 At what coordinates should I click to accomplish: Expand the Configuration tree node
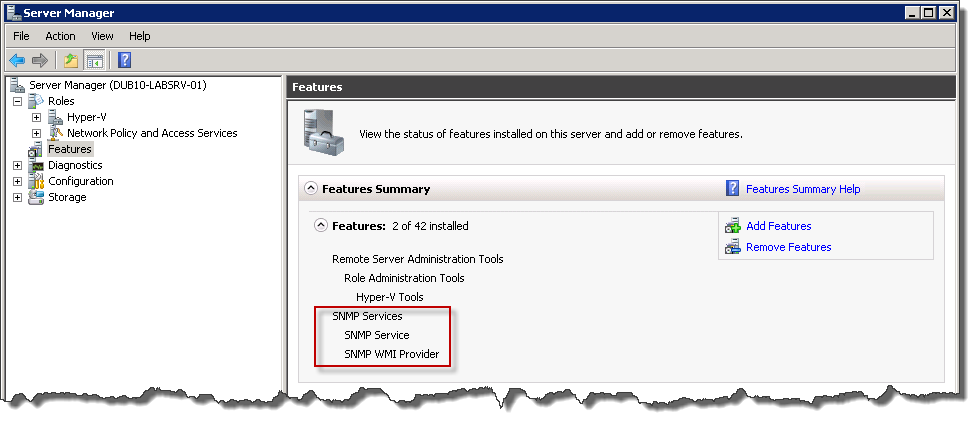tap(17, 181)
